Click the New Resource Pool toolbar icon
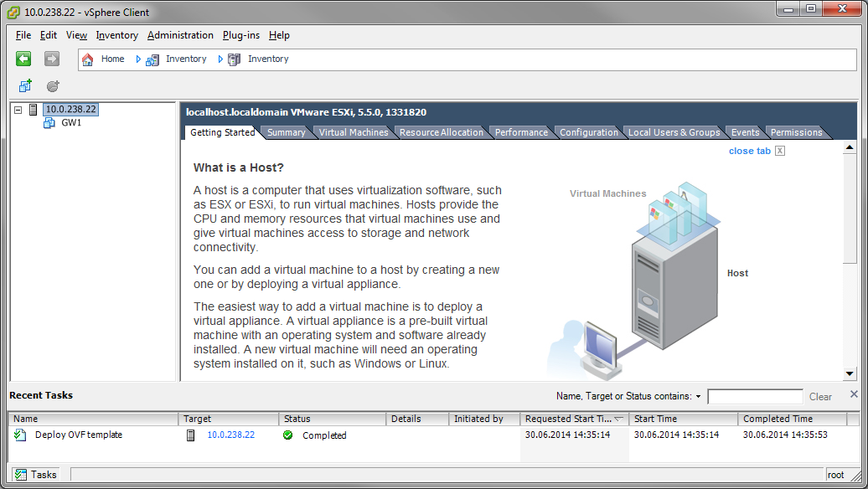Viewport: 868px width, 489px height. [x=53, y=85]
